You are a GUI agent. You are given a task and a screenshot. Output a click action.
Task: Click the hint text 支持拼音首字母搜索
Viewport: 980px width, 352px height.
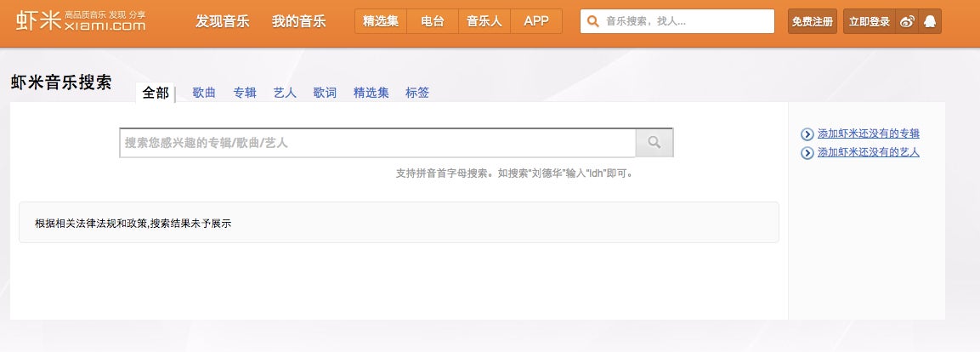[x=516, y=173]
